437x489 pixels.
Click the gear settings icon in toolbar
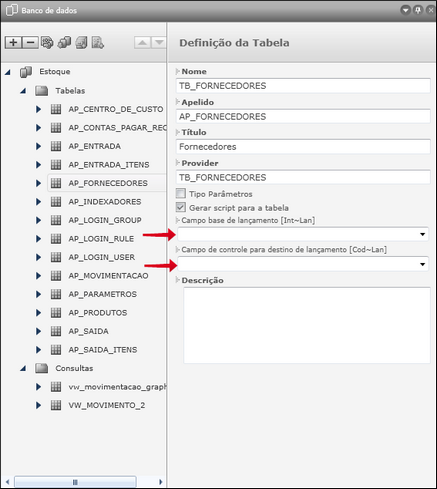pyautogui.click(x=47, y=43)
